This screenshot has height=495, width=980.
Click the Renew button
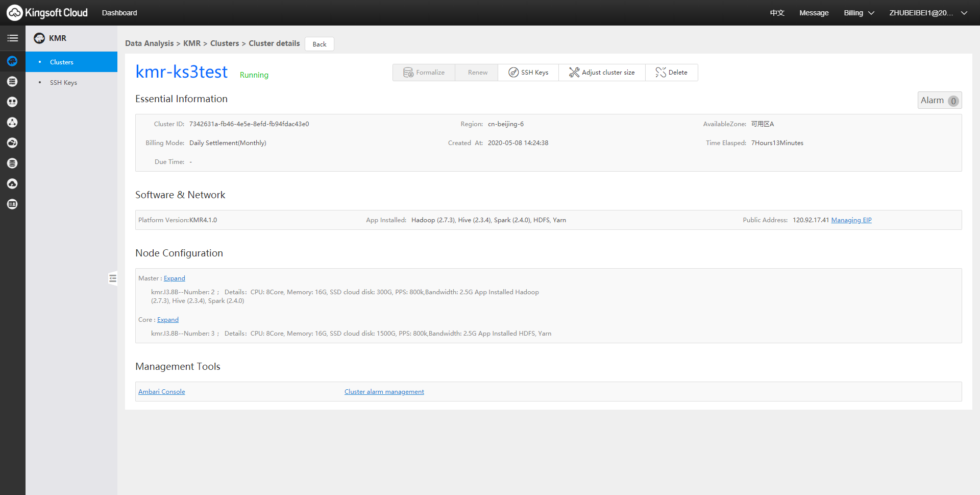tap(477, 73)
